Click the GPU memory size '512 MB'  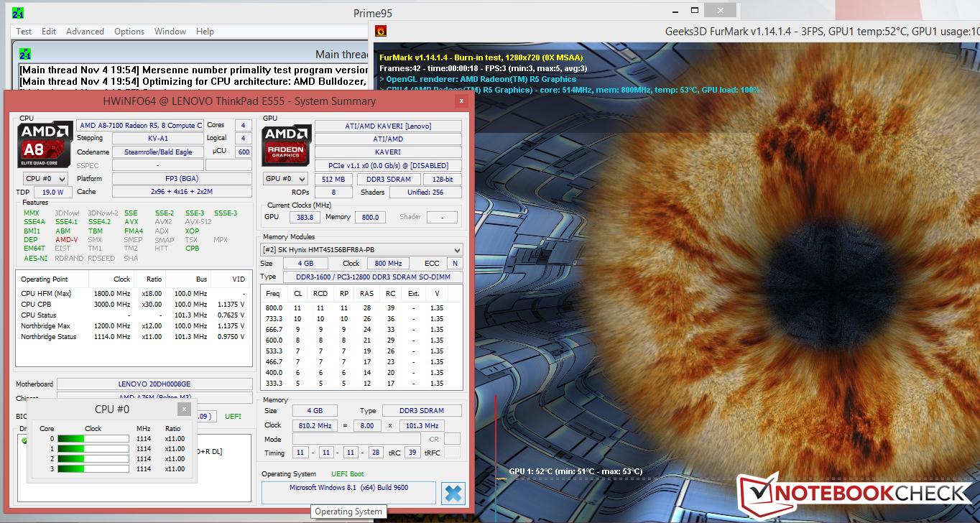click(x=333, y=179)
